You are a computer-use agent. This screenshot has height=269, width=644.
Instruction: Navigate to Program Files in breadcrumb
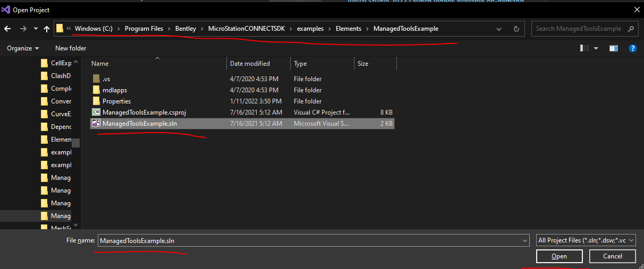[144, 29]
